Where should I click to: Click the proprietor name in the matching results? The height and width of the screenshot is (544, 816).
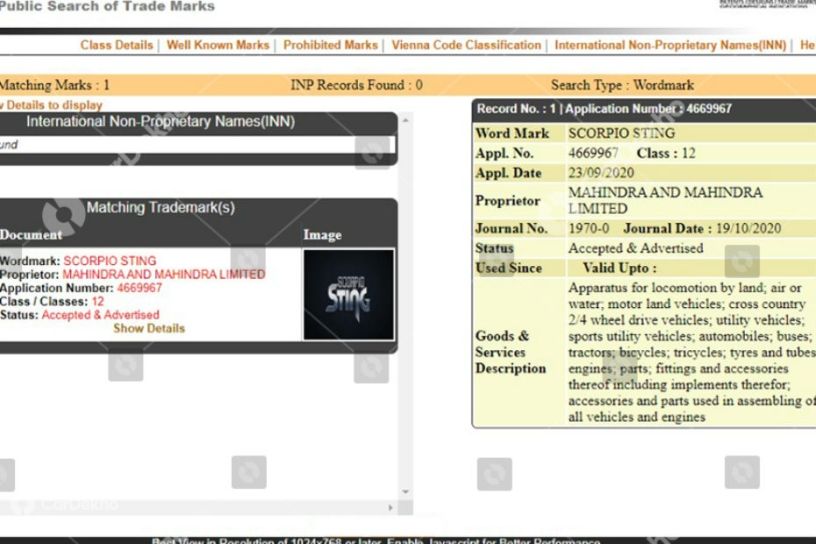(164, 274)
